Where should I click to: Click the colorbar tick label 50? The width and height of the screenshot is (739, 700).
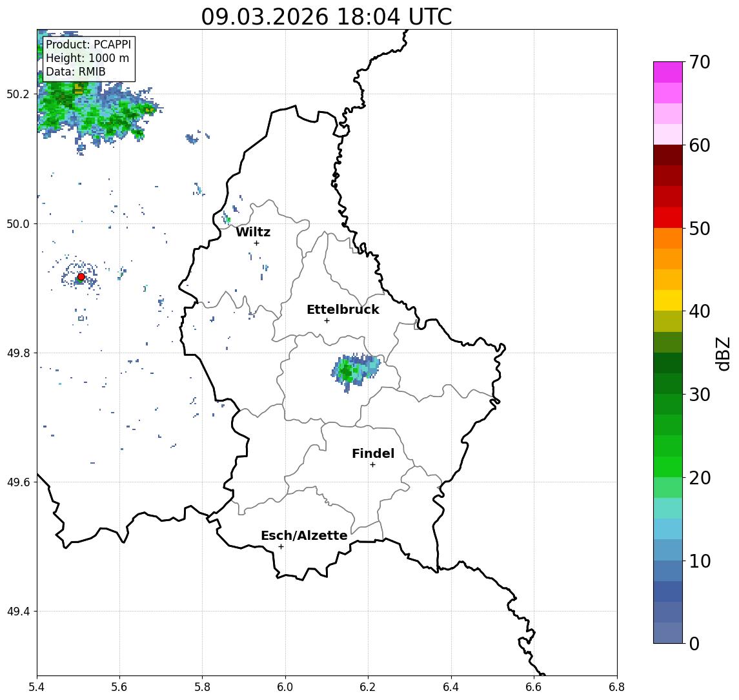(x=700, y=229)
